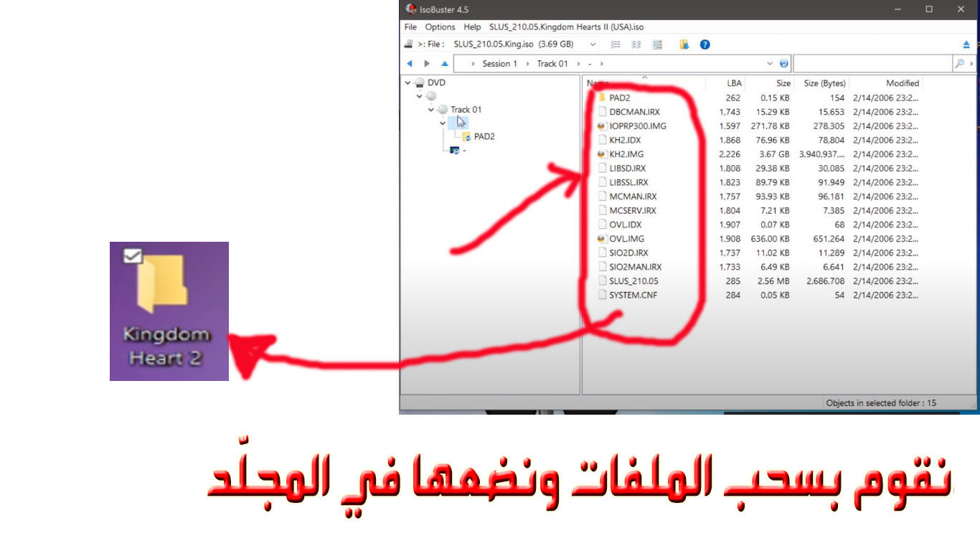Open the drive selection dropdown

pyautogui.click(x=592, y=44)
